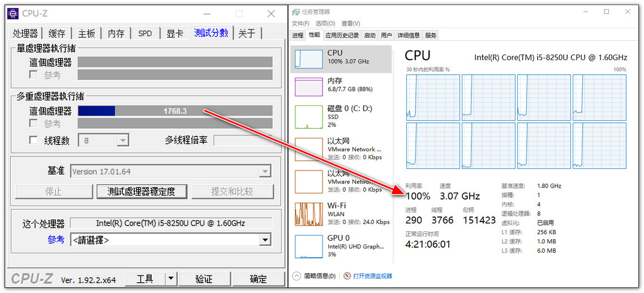Select the 測試分數 tab in CPU-Z
The height and width of the screenshot is (293, 644).
click(x=211, y=32)
